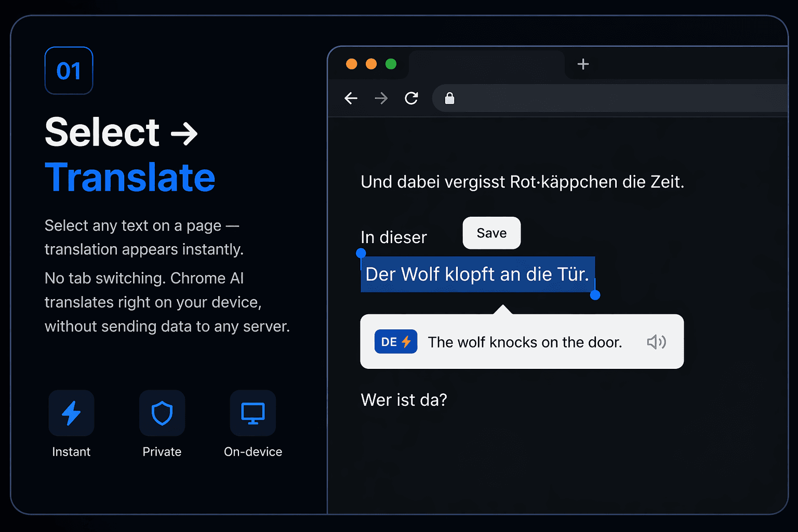Viewport: 798px width, 532px height.
Task: Click the DE language badge
Action: coord(396,342)
